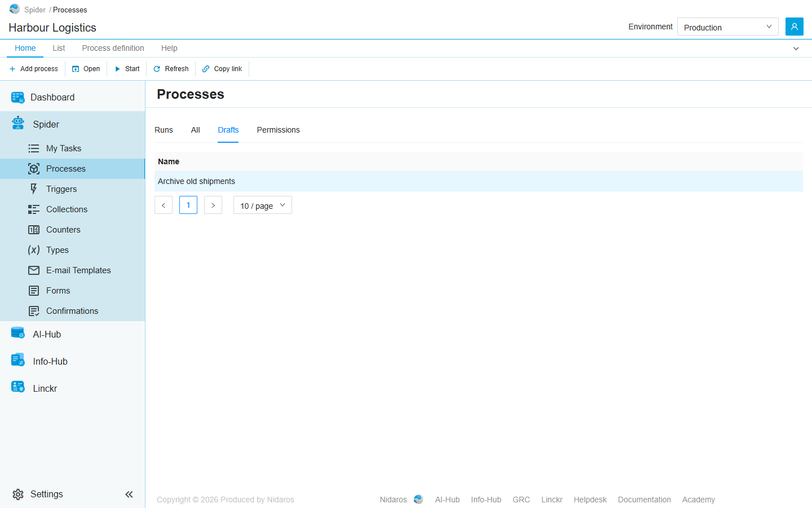
Task: Click the Dashboard sidebar icon
Action: coord(18,98)
